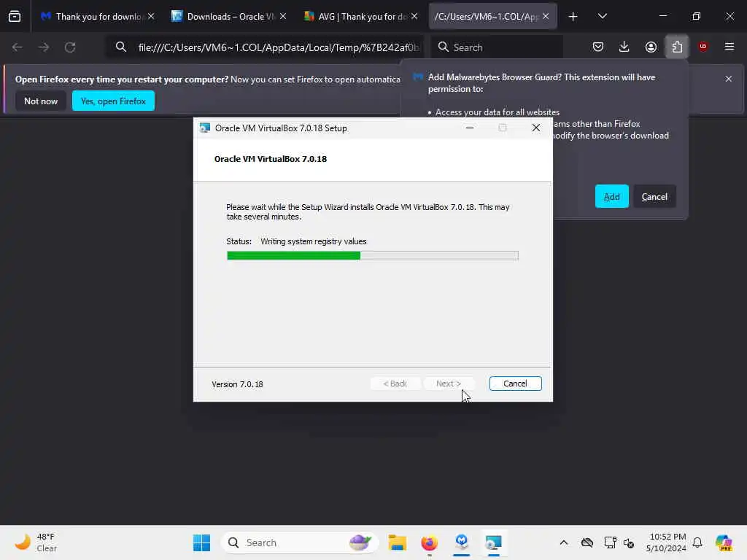
Task: Click the disabled Back button in setup
Action: click(395, 384)
